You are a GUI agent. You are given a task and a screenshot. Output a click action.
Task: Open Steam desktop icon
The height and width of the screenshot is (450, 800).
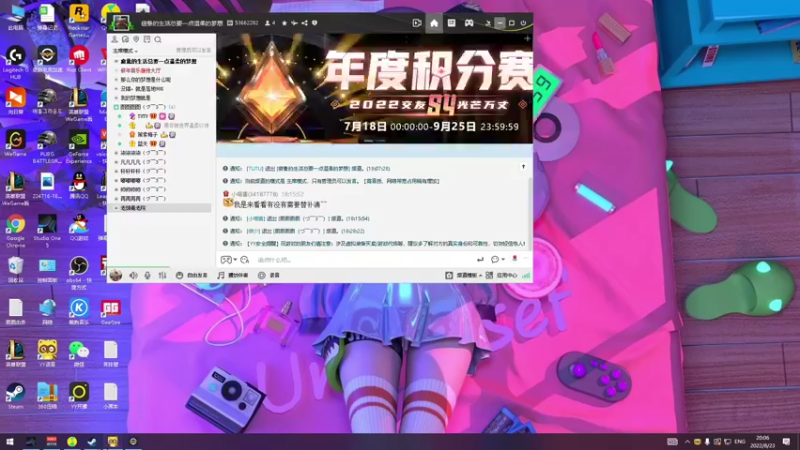click(x=15, y=396)
